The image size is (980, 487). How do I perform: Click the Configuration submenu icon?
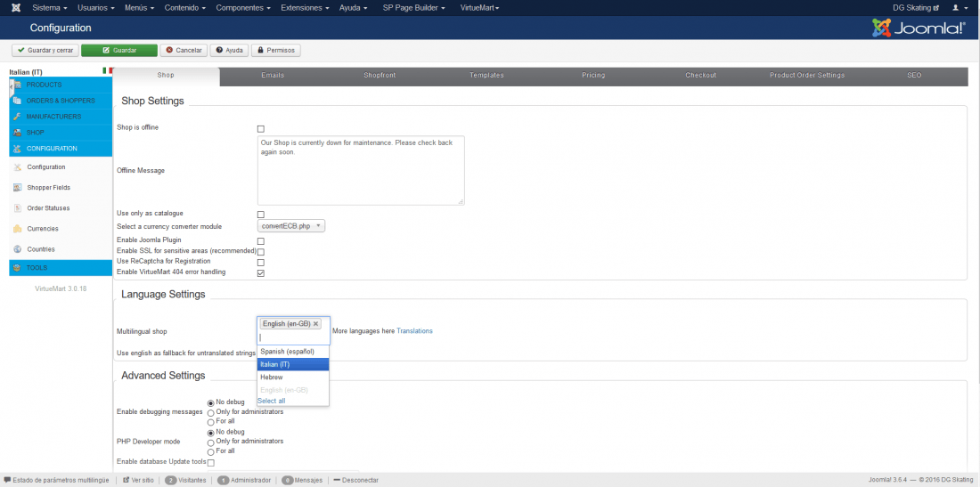(x=18, y=167)
